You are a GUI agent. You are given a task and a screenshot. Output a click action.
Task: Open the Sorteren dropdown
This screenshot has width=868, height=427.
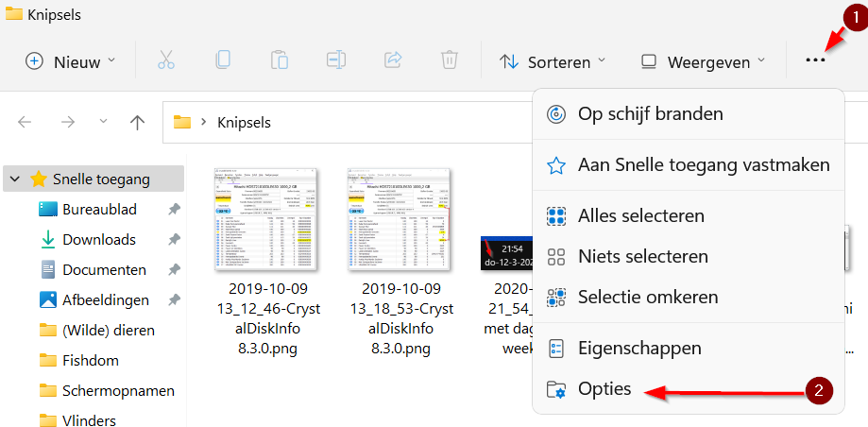coord(552,62)
